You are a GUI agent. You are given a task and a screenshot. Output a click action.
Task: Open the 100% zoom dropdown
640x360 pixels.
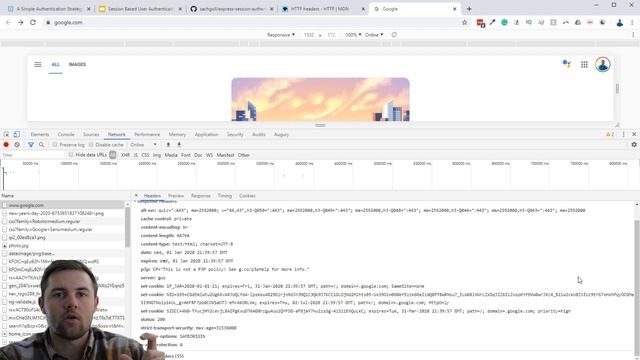tap(353, 35)
